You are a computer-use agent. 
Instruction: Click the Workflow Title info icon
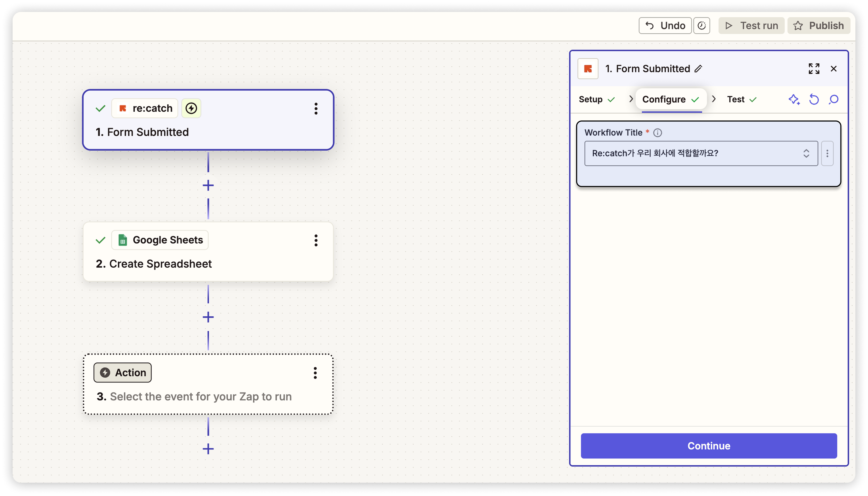[x=658, y=132]
